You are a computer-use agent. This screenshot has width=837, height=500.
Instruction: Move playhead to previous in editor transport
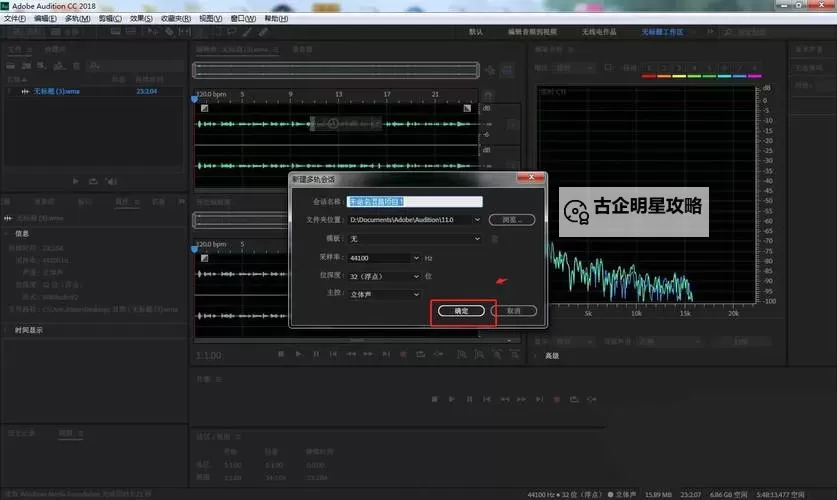(333, 354)
